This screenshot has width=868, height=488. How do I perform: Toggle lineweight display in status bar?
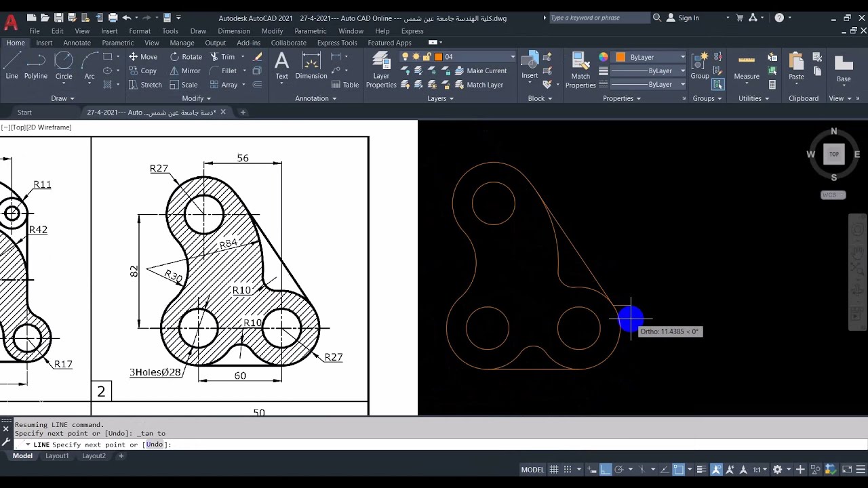click(x=702, y=469)
